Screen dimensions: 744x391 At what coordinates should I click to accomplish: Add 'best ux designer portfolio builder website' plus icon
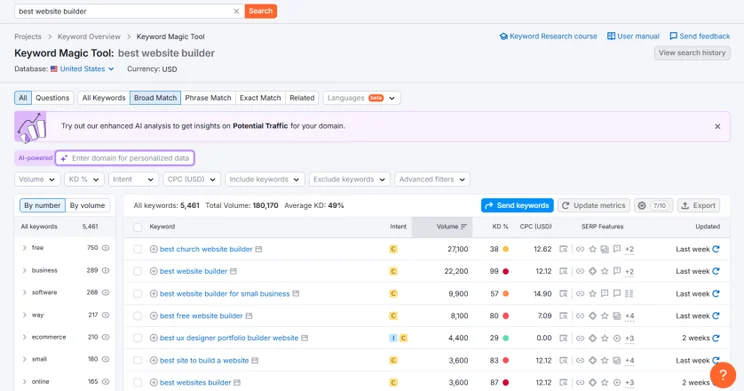[154, 338]
